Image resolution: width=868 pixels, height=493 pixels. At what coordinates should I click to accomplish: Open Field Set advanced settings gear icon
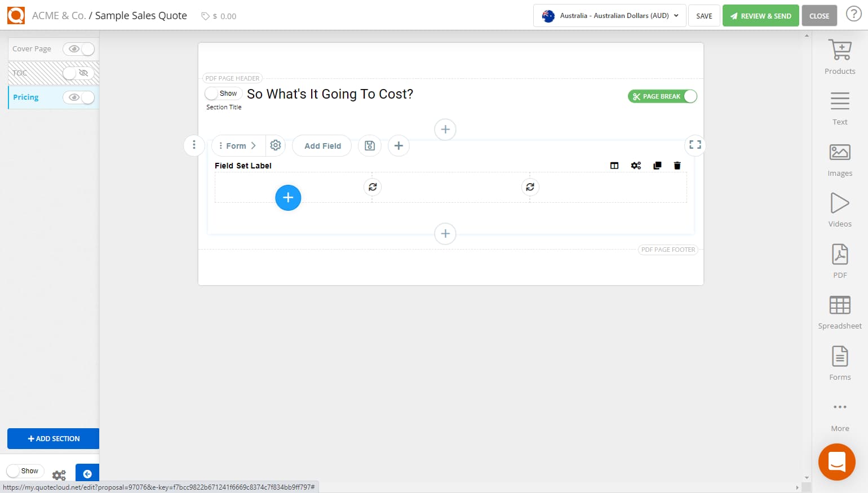click(x=636, y=165)
